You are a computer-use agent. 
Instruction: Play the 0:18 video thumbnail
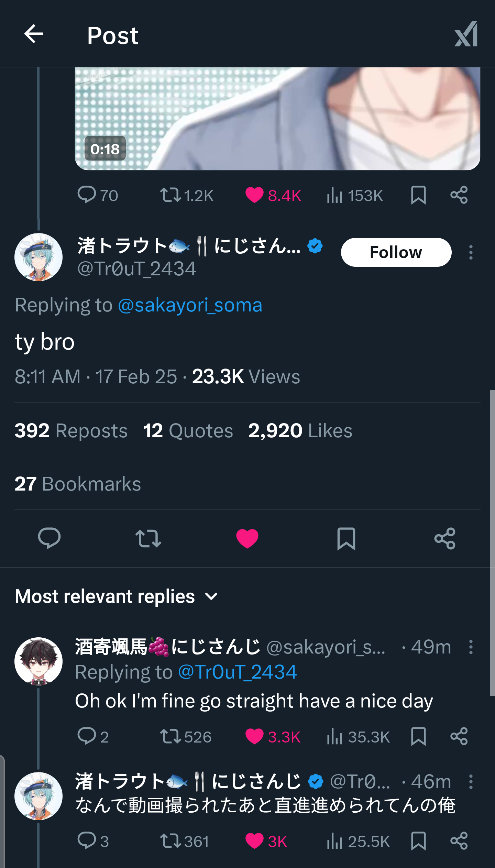(x=277, y=119)
